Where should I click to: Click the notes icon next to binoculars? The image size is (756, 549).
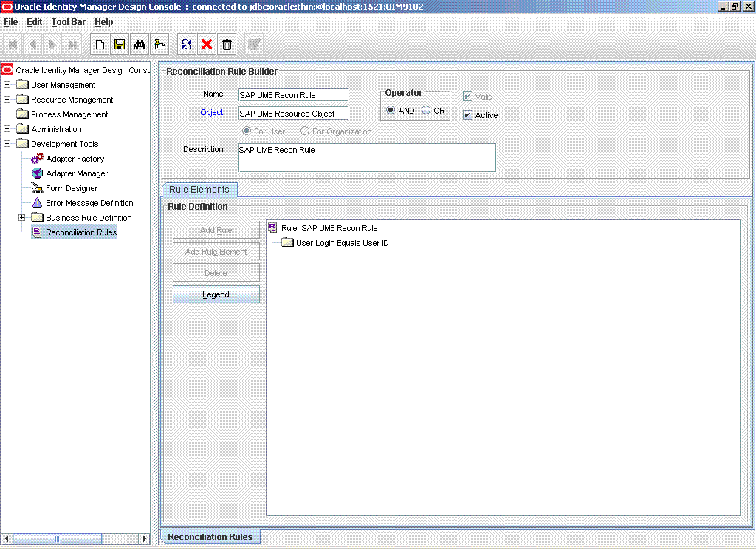pyautogui.click(x=159, y=44)
